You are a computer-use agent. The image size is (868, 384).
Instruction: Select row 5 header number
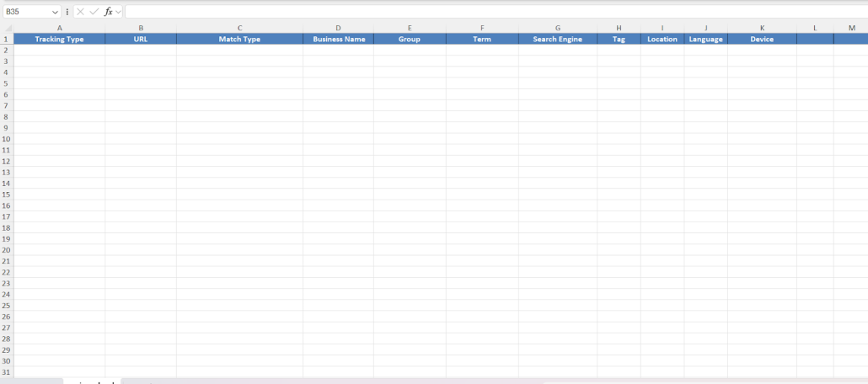[7, 83]
